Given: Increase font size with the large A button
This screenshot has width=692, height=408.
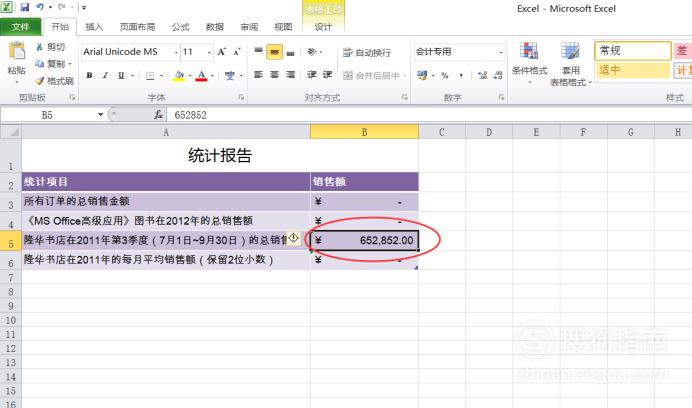Looking at the screenshot, I should [x=222, y=52].
